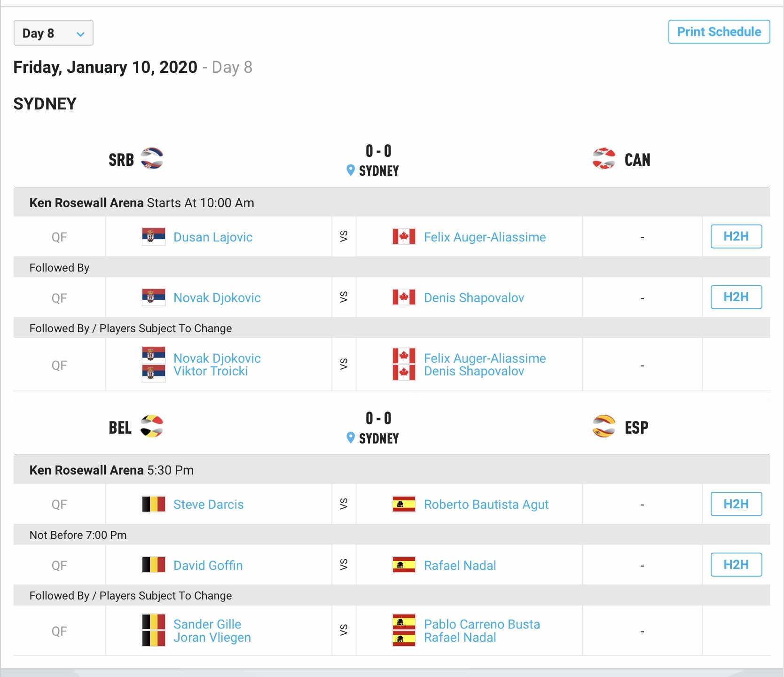Open H2H for Djokovic vs Shapovalov
This screenshot has width=784, height=677.
pyautogui.click(x=736, y=297)
